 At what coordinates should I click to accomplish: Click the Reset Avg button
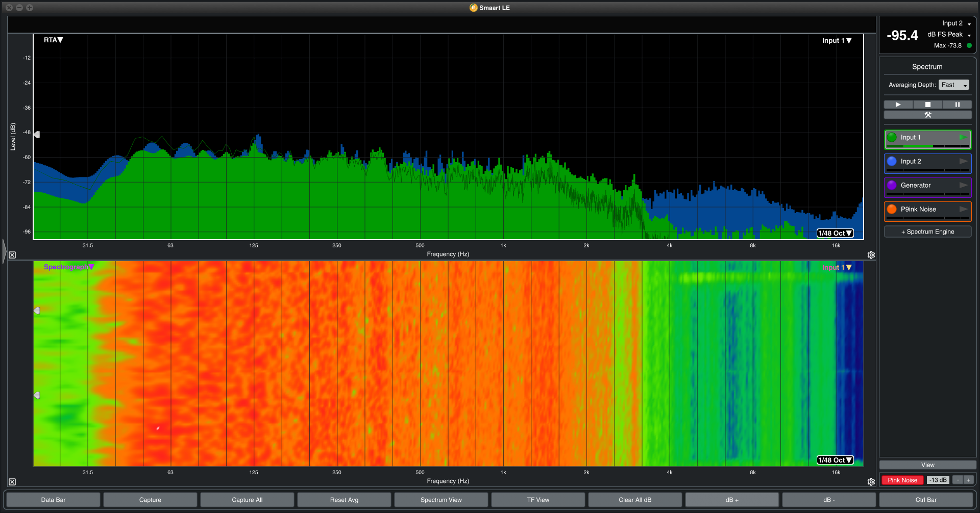click(344, 500)
